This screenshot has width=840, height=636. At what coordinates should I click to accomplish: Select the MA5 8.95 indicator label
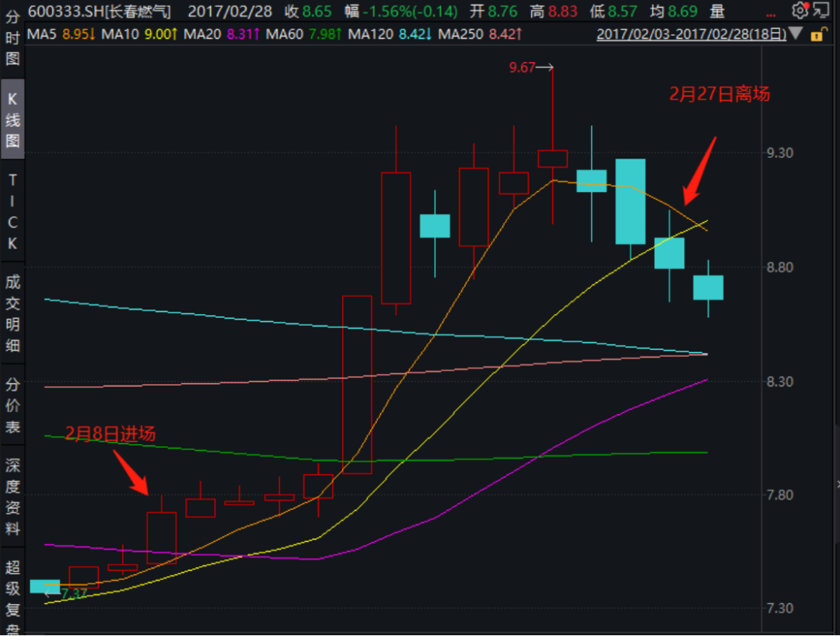(x=61, y=34)
